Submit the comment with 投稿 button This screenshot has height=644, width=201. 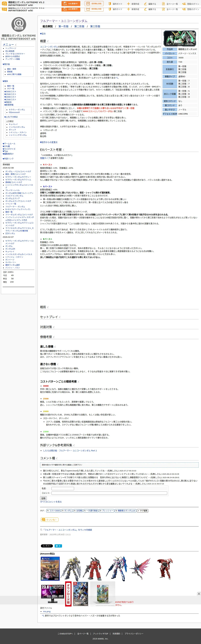pos(43,498)
